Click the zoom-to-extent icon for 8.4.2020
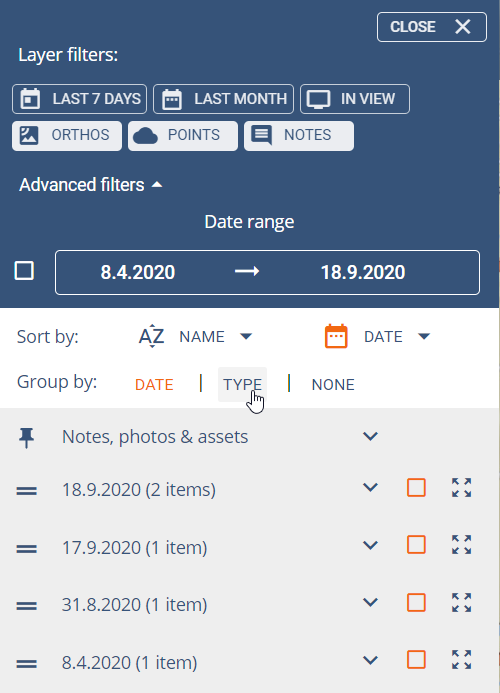 [462, 660]
